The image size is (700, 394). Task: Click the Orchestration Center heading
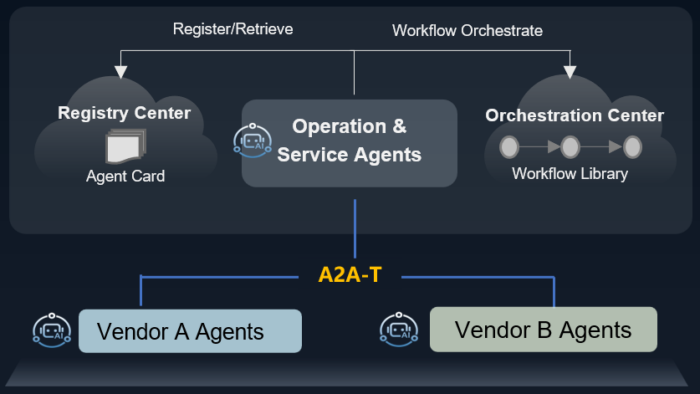pos(575,116)
